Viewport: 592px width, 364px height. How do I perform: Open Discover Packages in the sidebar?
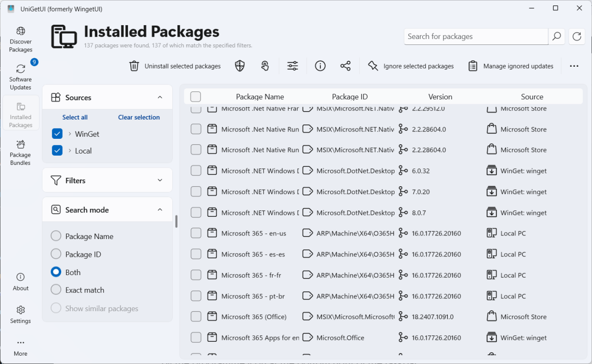(20, 40)
